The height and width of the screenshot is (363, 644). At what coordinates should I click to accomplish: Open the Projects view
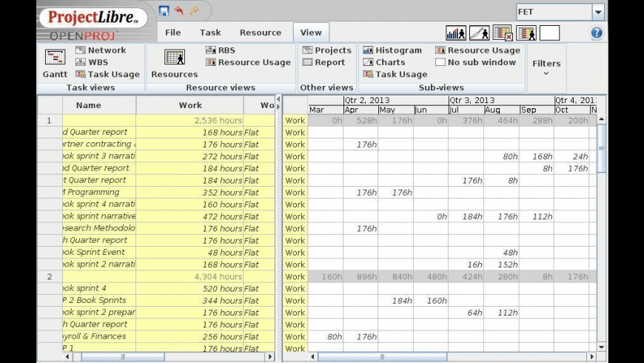[x=326, y=50]
